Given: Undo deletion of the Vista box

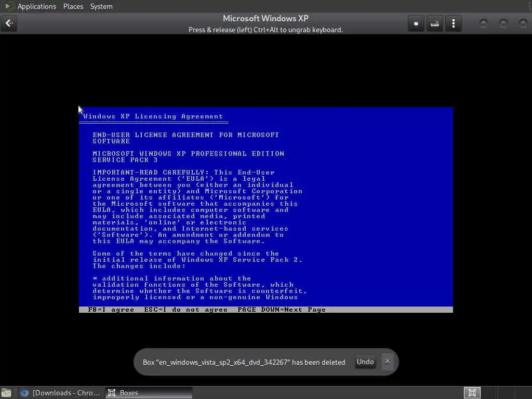Looking at the screenshot, I should tap(365, 362).
